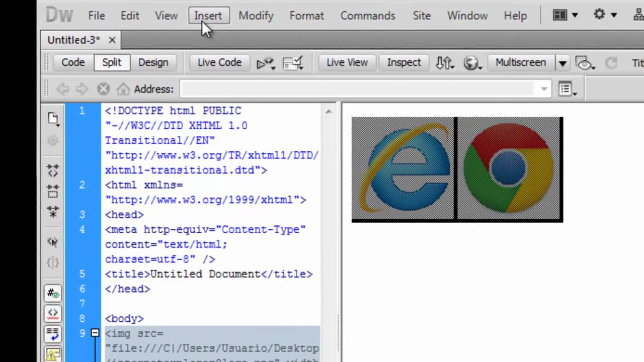The image size is (644, 362).
Task: Click the browser forward arrow
Action: [82, 89]
